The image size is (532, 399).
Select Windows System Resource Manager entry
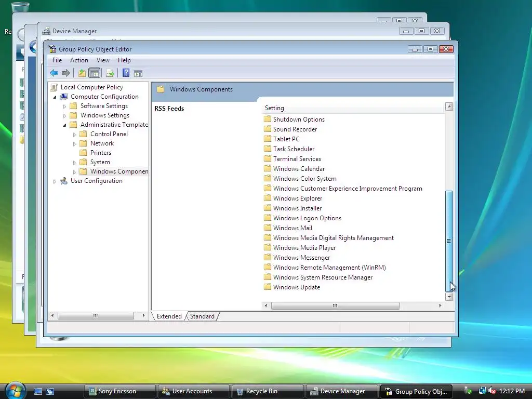(x=318, y=277)
